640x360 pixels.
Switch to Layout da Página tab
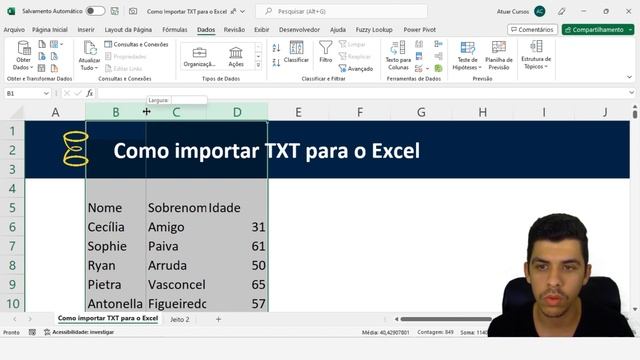128,29
